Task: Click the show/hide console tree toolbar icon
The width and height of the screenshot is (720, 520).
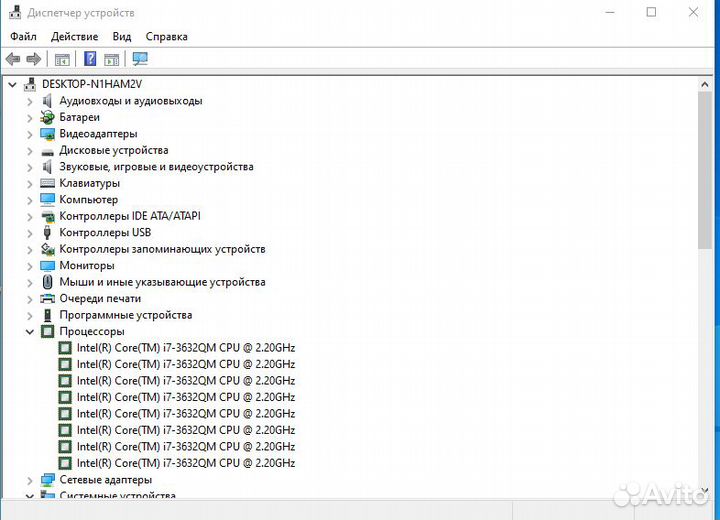Action: click(x=62, y=59)
